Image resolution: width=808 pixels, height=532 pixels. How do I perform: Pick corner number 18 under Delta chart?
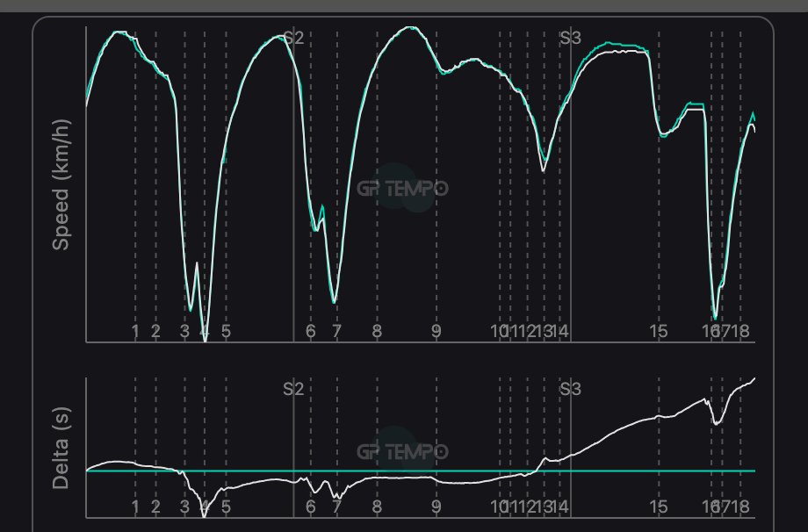click(741, 507)
